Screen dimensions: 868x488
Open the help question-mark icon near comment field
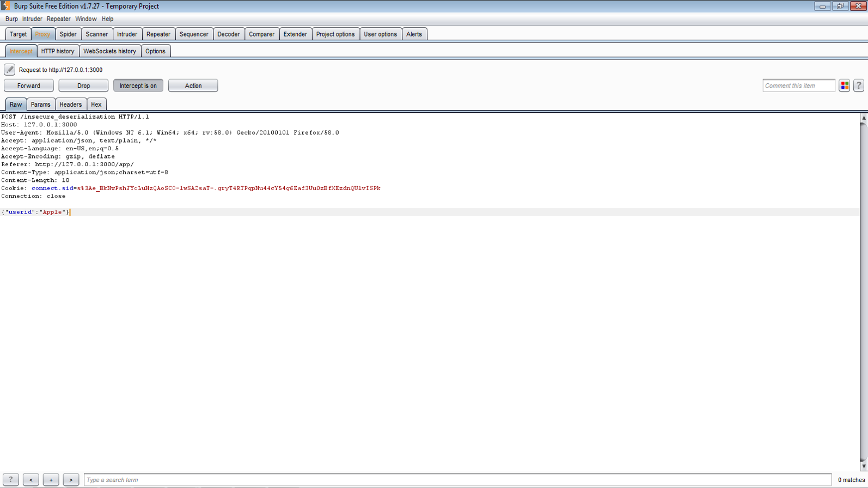[859, 86]
